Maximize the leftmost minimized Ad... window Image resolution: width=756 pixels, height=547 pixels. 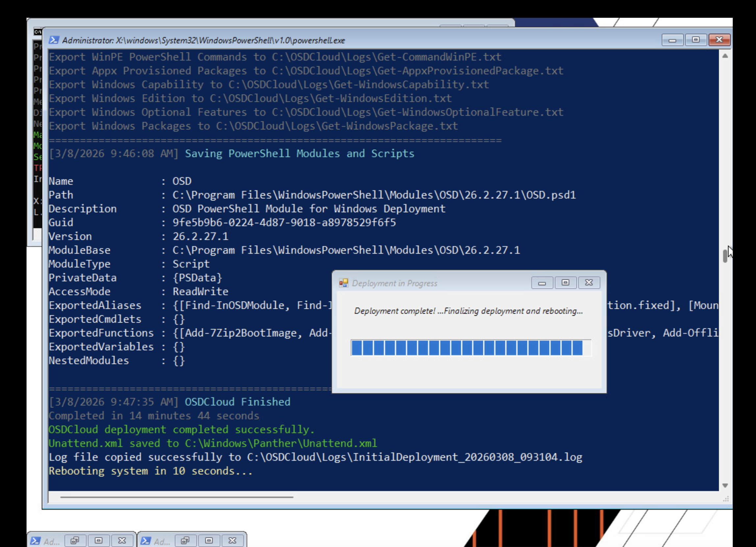tap(99, 540)
